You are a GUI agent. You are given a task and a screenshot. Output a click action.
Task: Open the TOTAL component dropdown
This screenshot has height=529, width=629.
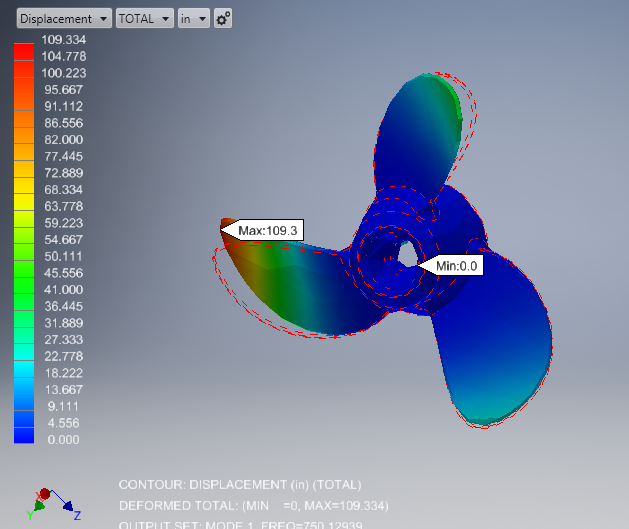144,18
